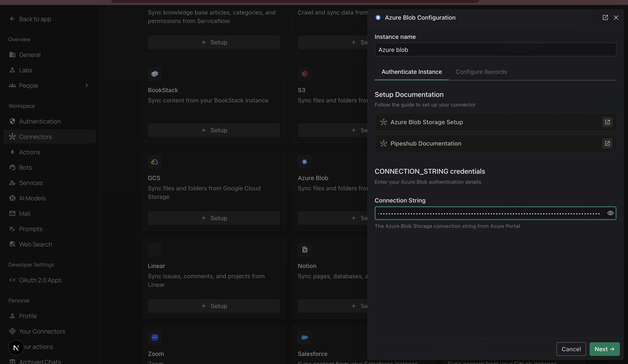This screenshot has width=628, height=364.
Task: Click the Labs flask icon
Action: pyautogui.click(x=12, y=70)
